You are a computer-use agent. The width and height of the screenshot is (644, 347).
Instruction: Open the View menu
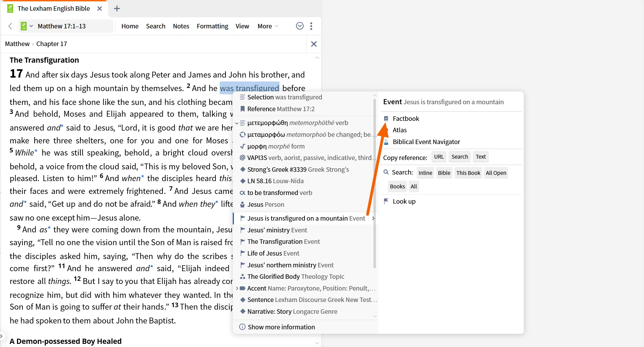click(242, 26)
